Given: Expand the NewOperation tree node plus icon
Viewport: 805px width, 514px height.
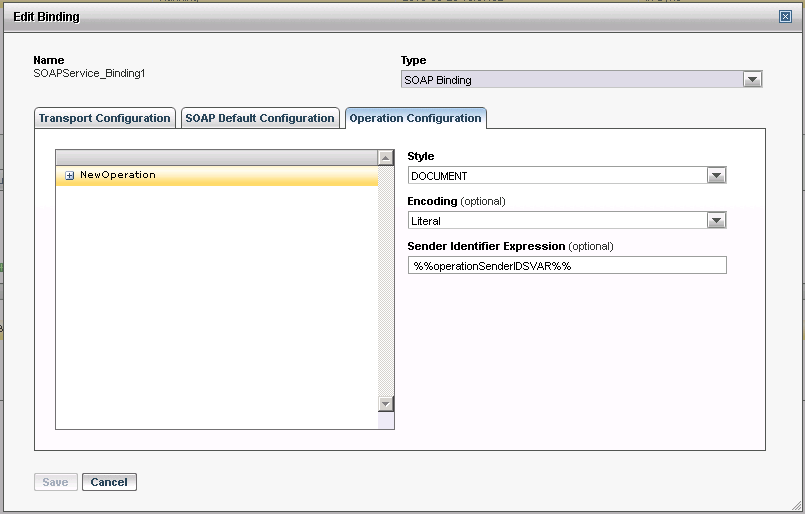Looking at the screenshot, I should [70, 176].
